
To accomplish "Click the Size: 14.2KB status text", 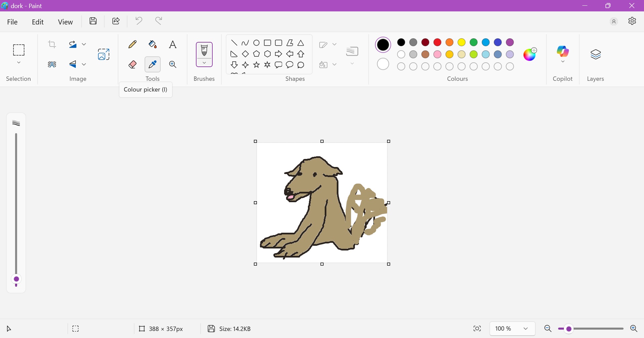I will [x=235, y=329].
